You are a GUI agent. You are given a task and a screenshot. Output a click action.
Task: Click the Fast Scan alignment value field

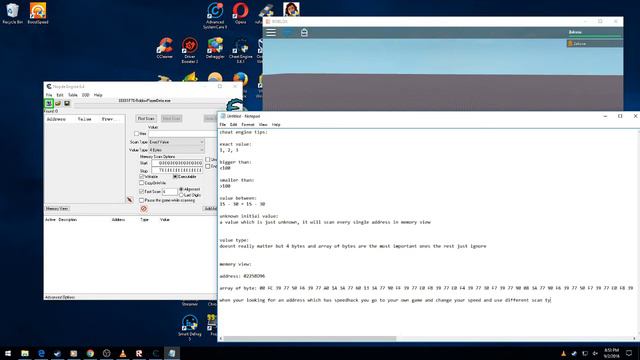tap(170, 191)
